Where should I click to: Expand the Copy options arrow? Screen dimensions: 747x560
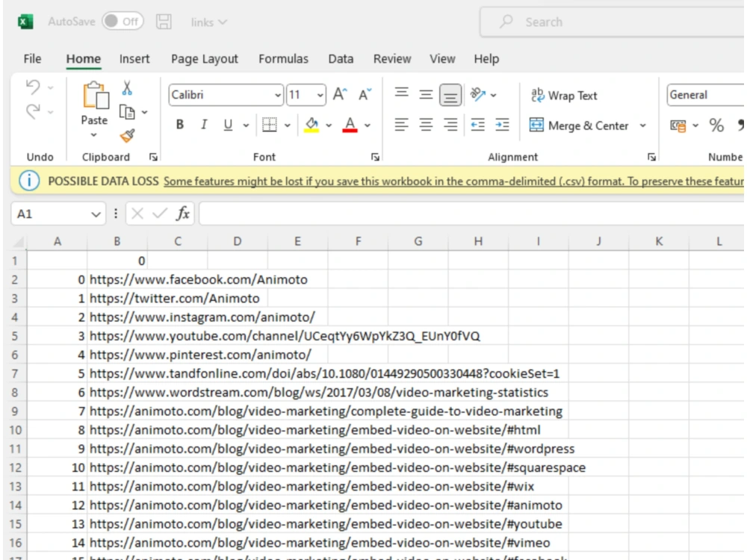pos(144,113)
